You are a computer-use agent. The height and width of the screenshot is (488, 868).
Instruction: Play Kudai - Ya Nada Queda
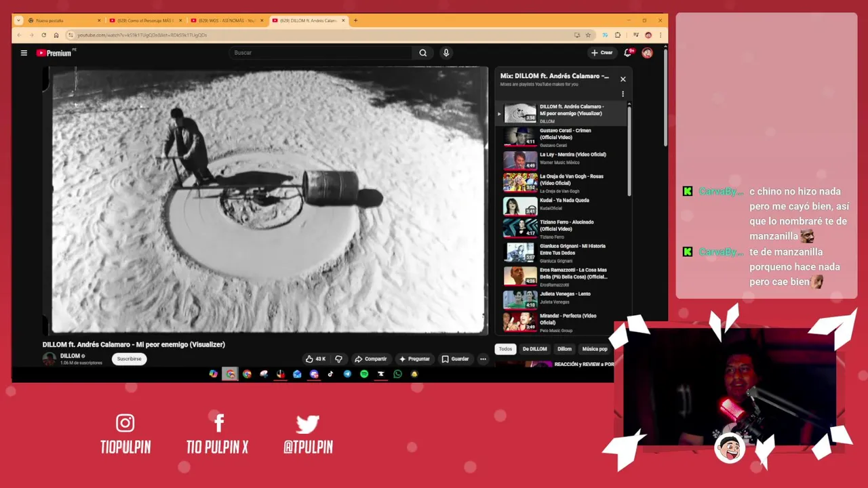(x=563, y=206)
